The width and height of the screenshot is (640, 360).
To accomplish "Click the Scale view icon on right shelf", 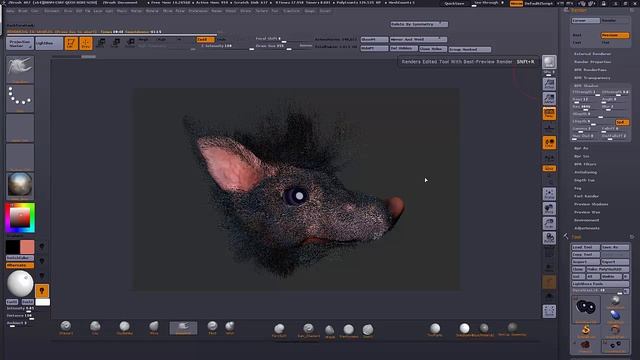I will [549, 223].
